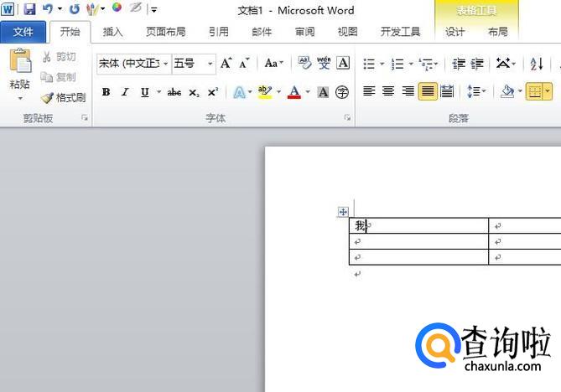This screenshot has width=561, height=392.
Task: Toggle Underline formatting
Action: click(144, 92)
